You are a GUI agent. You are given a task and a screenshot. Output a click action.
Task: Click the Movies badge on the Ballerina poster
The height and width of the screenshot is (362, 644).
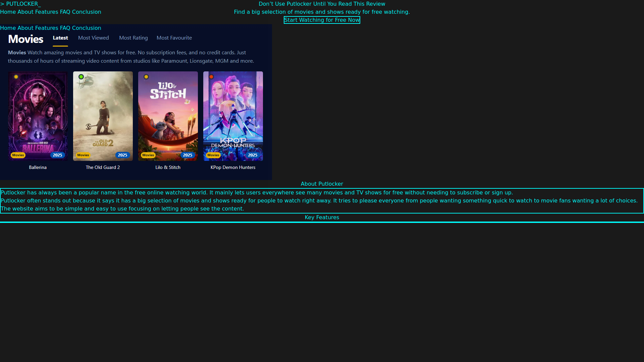18,155
